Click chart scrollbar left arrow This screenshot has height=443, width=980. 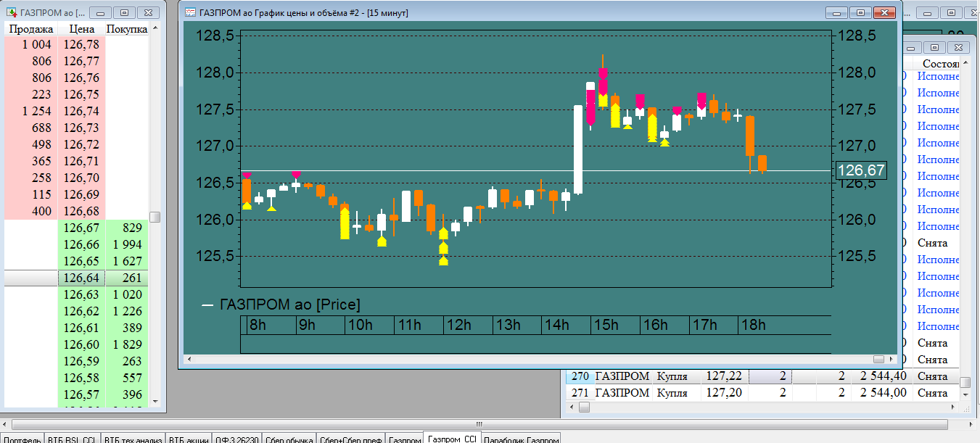(x=189, y=359)
